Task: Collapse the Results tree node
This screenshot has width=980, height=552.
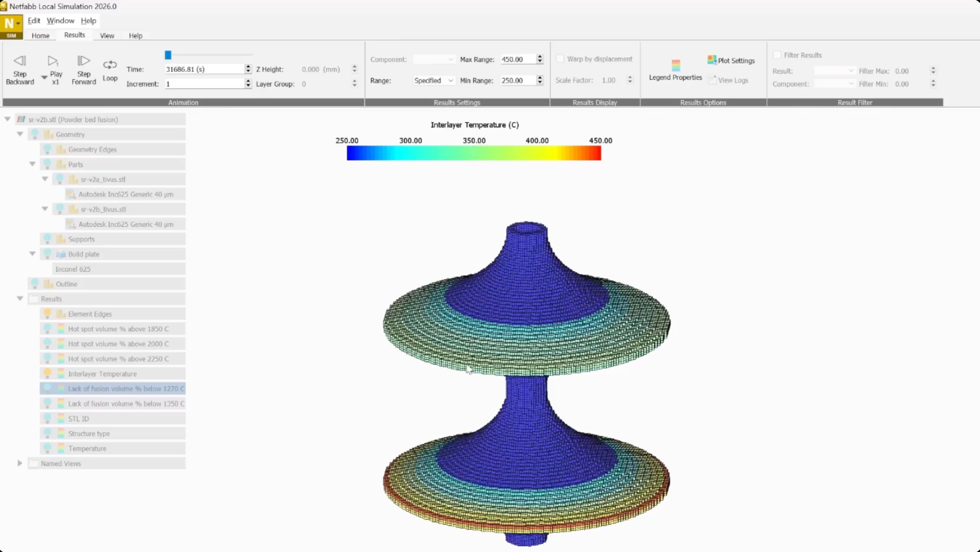Action: tap(20, 299)
